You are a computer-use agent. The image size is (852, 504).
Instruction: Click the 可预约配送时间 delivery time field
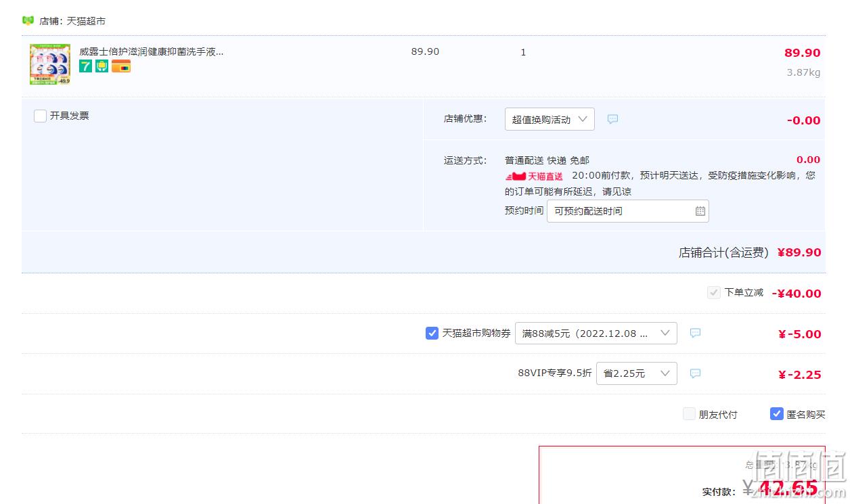pyautogui.click(x=627, y=211)
